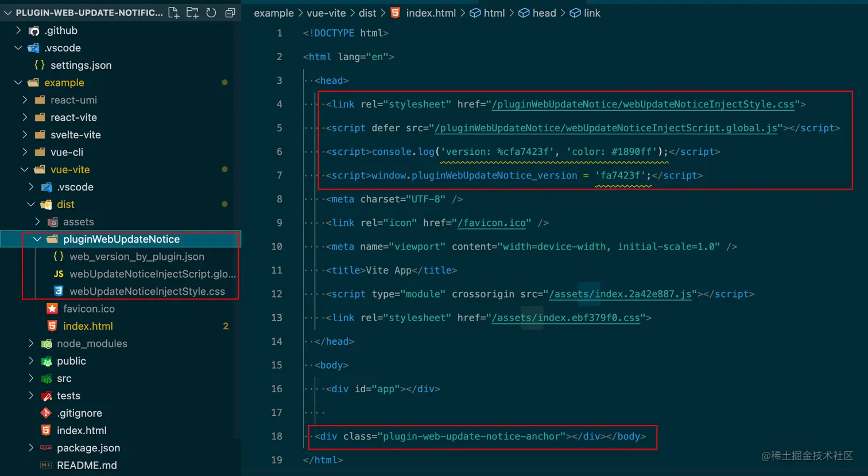This screenshot has width=868, height=476.
Task: Expand the package.json row chevron
Action: (x=31, y=448)
